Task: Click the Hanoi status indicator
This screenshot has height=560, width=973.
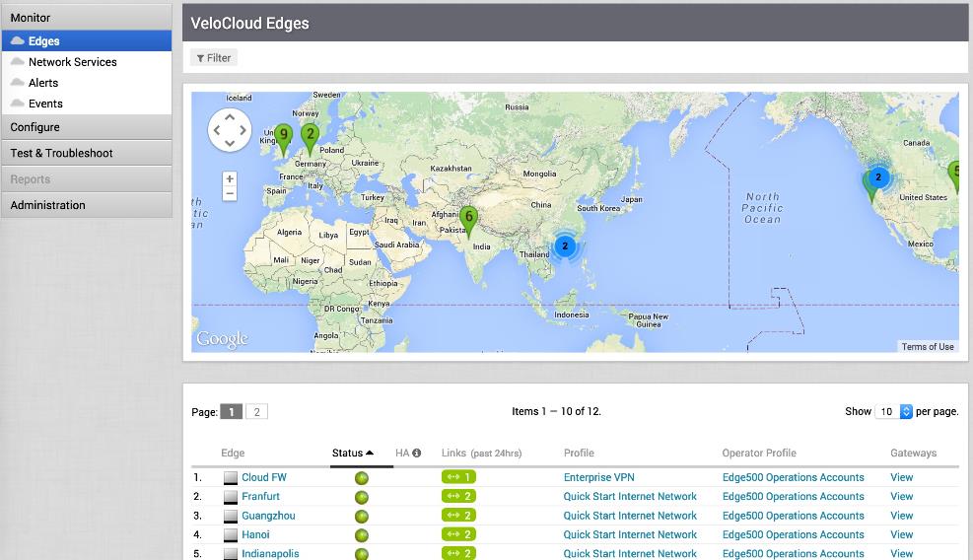Action: 361,535
